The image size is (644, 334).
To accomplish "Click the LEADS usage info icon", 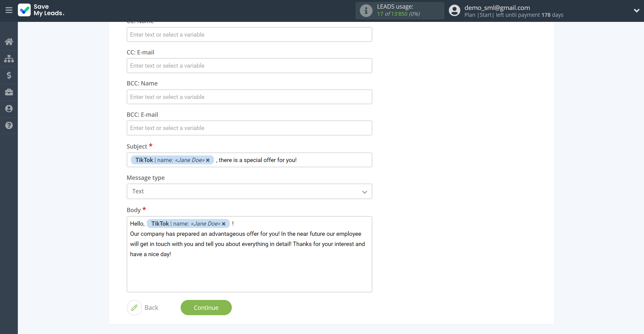I will (x=366, y=11).
